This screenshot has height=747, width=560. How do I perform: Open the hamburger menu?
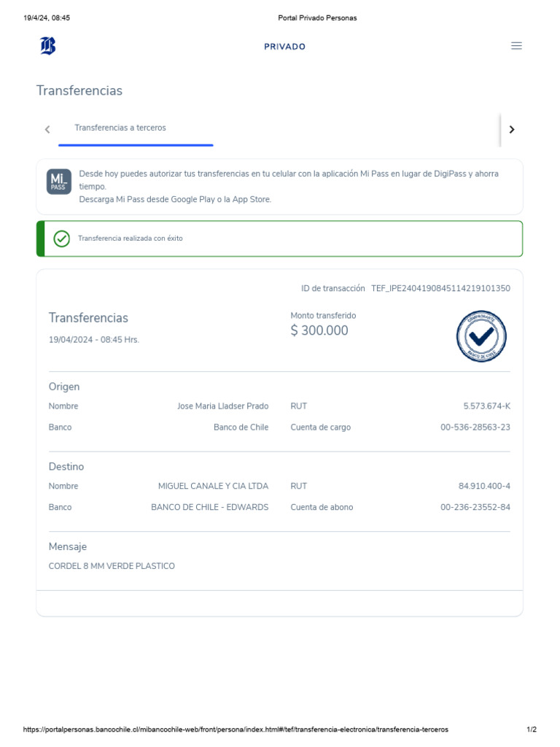[516, 46]
